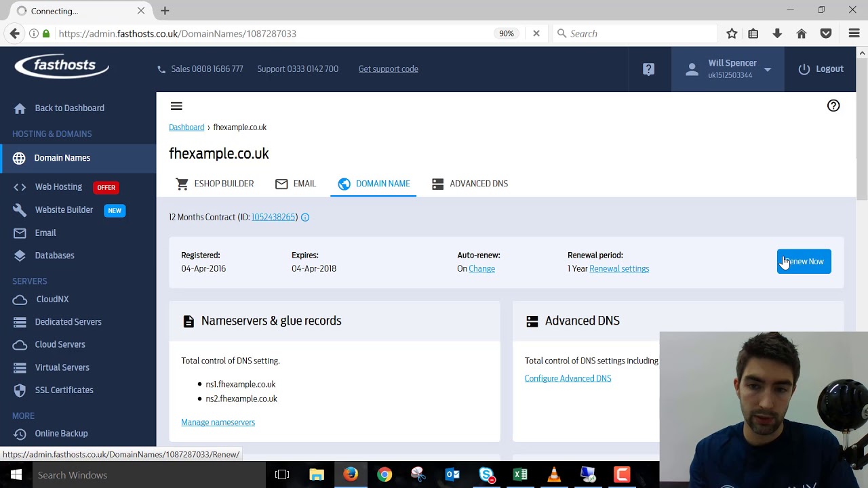Screen dimensions: 868x488
Task: Bookmark page with the star icon
Action: (x=732, y=33)
